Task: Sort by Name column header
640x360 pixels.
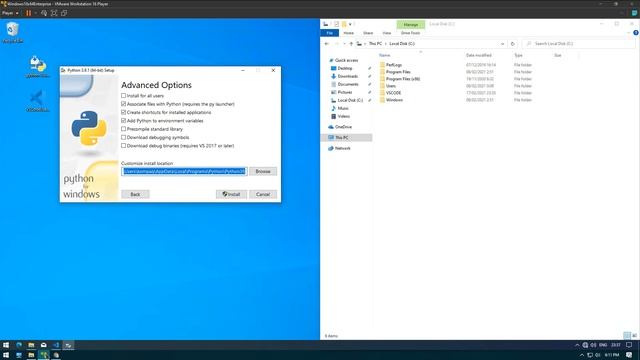Action: click(384, 55)
